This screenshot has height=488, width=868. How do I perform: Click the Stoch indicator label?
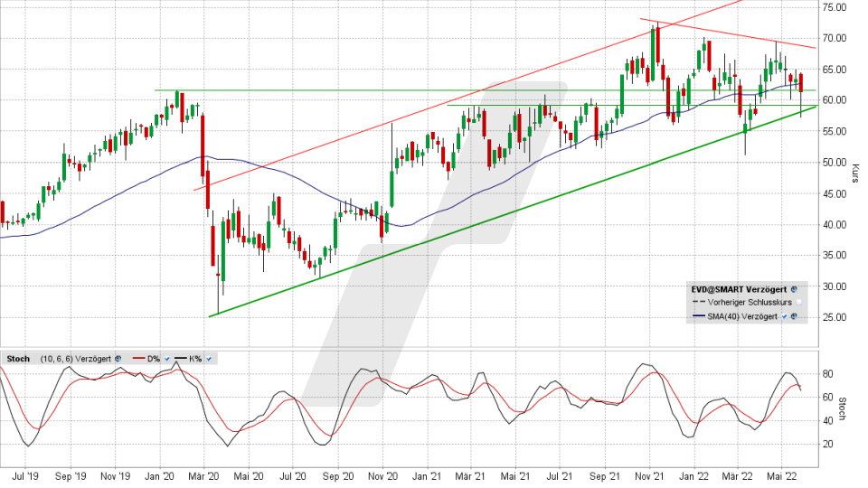click(18, 359)
